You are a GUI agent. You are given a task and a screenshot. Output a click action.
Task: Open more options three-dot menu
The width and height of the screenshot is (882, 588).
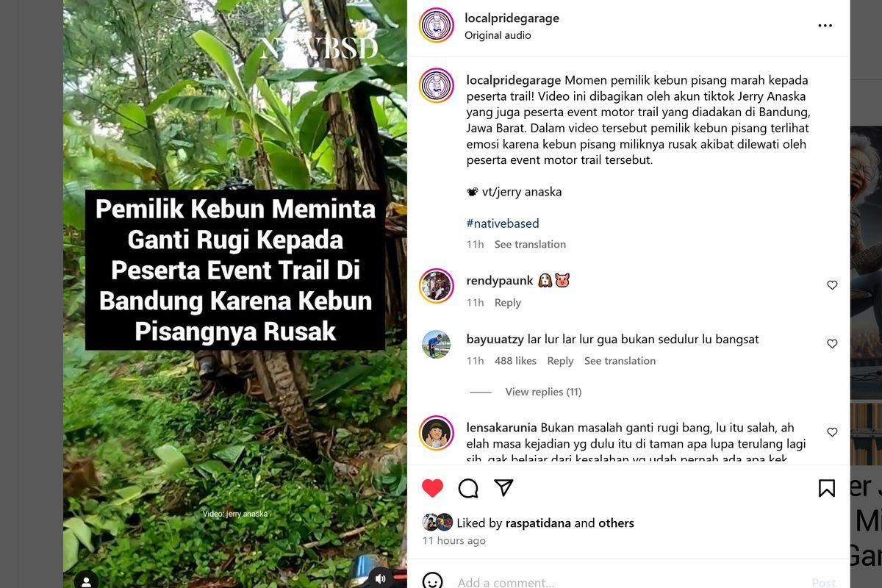point(825,26)
